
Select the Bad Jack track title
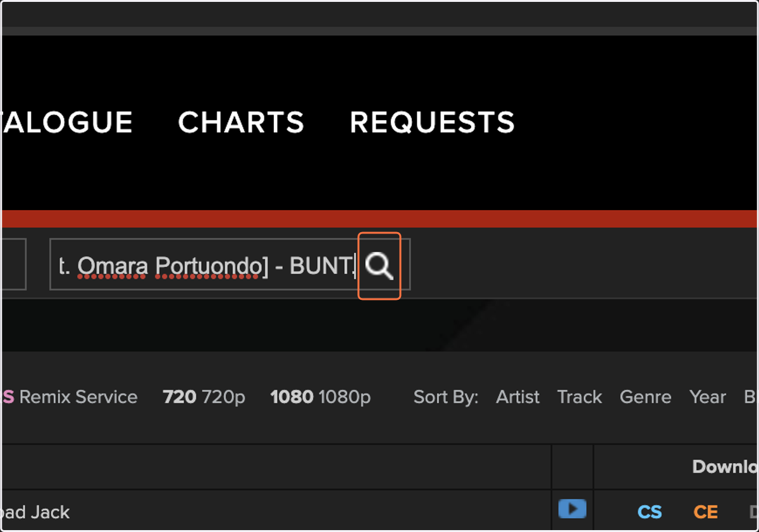point(35,512)
